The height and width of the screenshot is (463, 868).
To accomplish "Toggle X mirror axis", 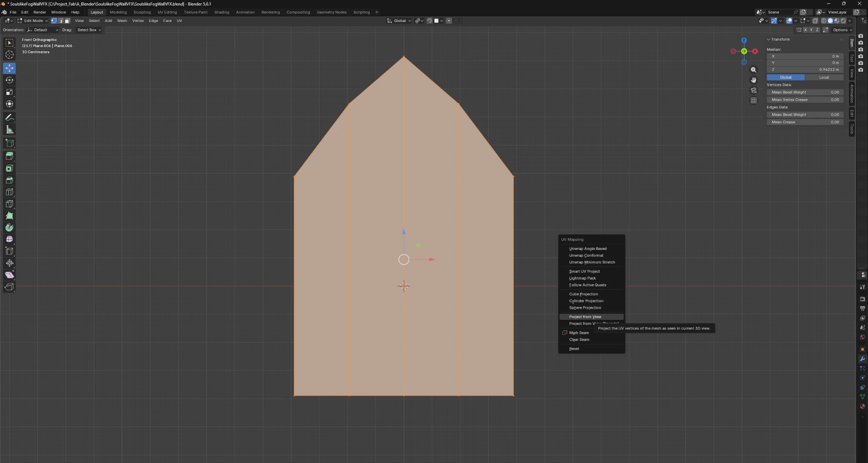I will click(x=805, y=30).
